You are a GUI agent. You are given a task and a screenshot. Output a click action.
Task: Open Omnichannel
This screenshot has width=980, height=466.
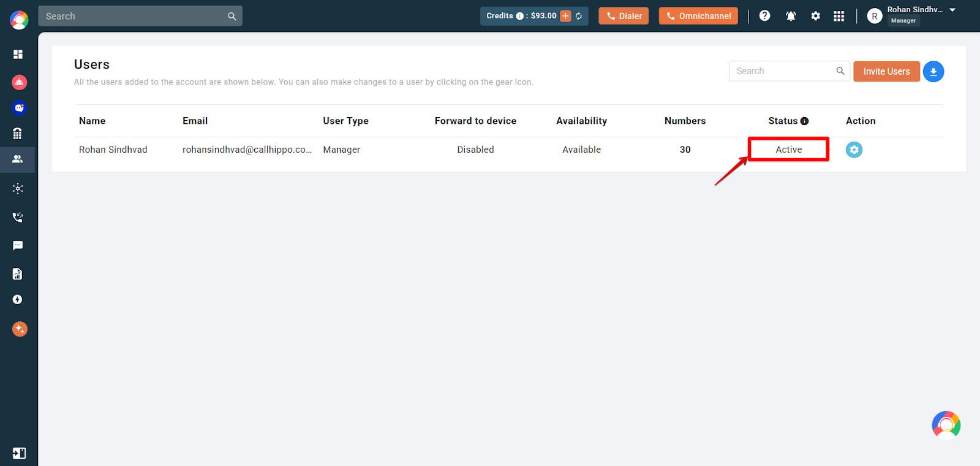(x=698, y=16)
